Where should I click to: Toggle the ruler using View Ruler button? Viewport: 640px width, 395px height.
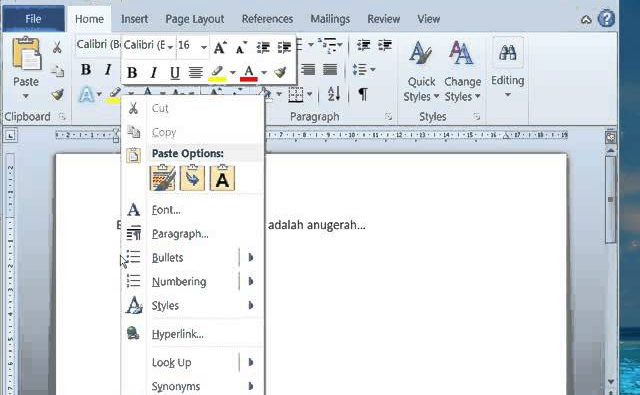point(611,137)
